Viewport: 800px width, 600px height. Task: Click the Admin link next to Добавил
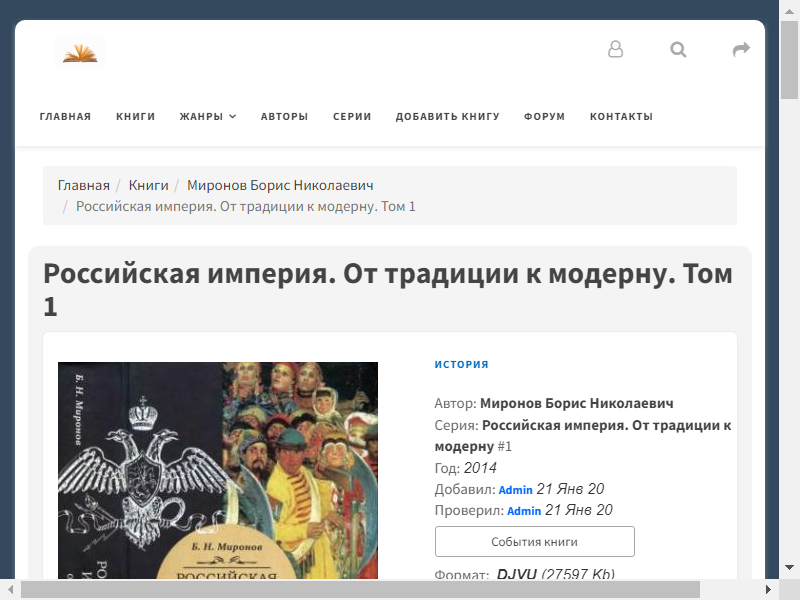(515, 490)
